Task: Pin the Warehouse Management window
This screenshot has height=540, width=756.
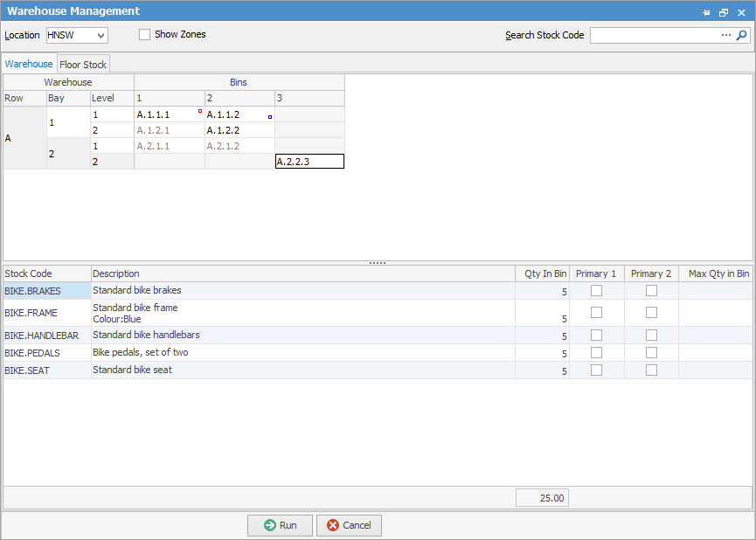Action: [x=706, y=12]
